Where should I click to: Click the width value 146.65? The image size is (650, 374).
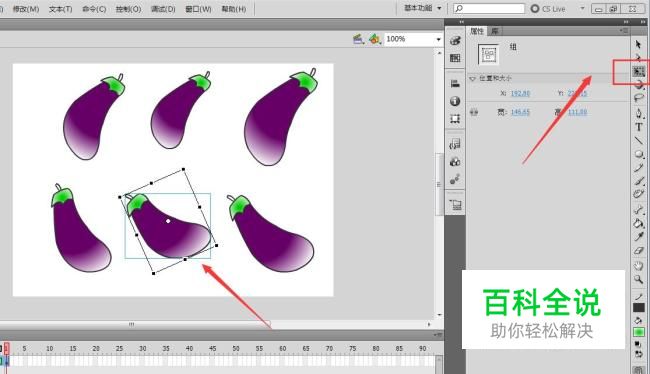coord(520,112)
